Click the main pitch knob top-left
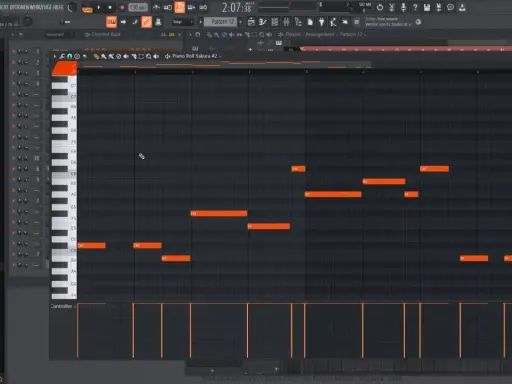Screen dimensions: 512x384 (x=28, y=22)
